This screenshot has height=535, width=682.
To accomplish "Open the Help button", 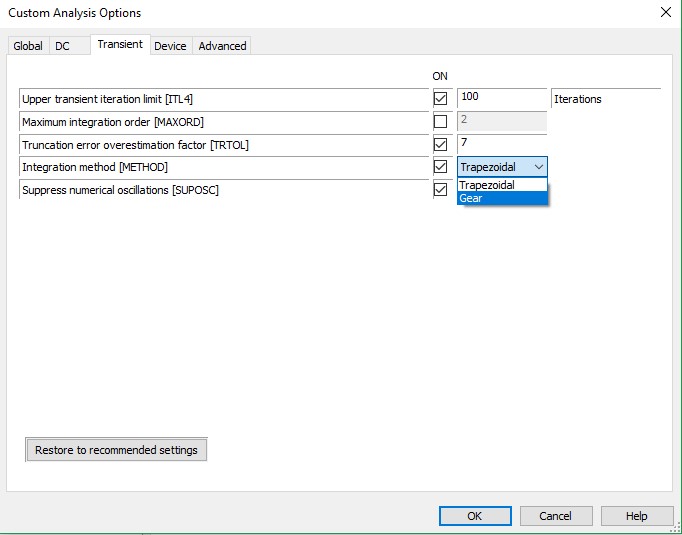I will click(637, 516).
